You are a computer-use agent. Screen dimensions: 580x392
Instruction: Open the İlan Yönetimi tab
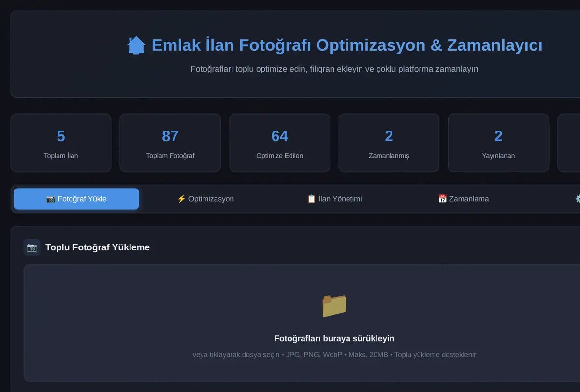334,199
